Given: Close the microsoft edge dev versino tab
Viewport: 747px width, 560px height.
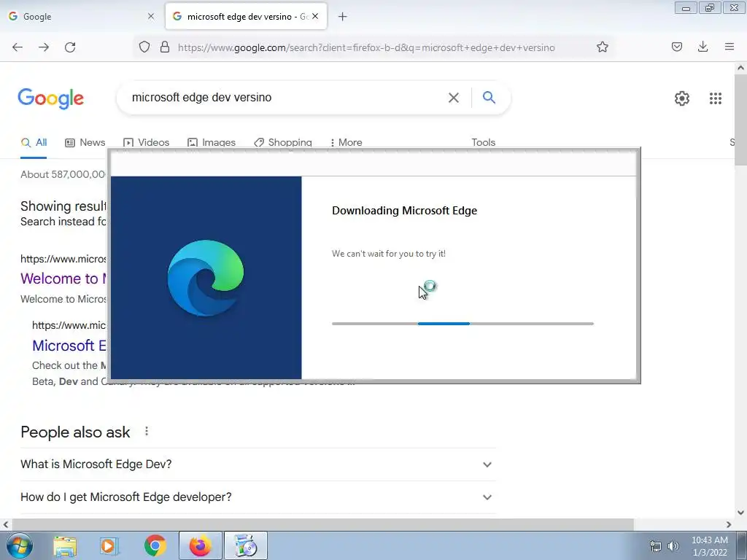Looking at the screenshot, I should point(315,16).
